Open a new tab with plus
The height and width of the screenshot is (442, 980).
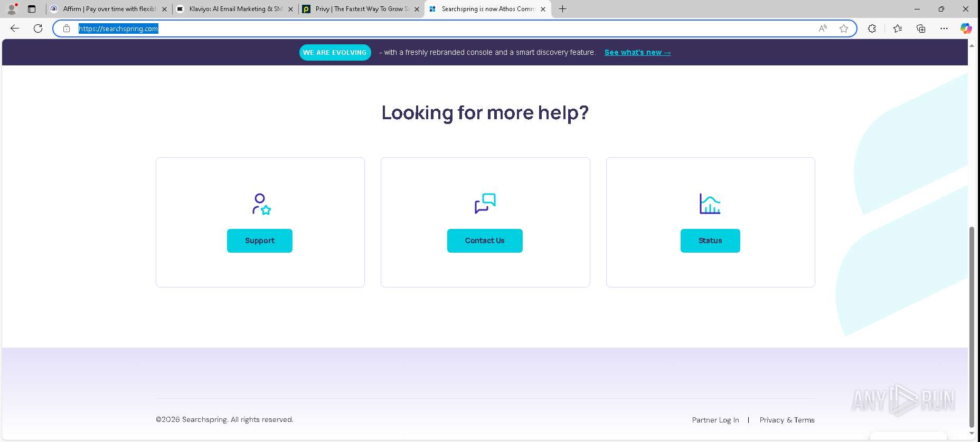click(x=563, y=8)
